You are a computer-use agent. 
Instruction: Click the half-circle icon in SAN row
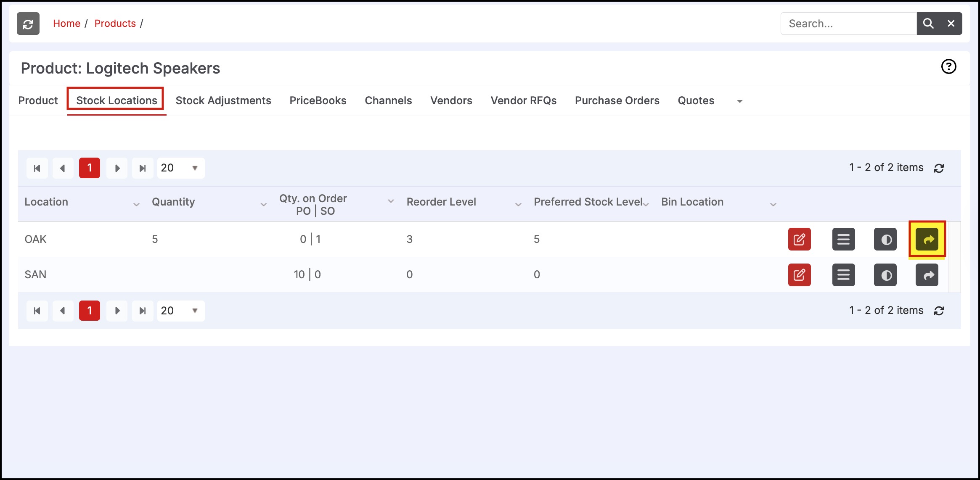(x=885, y=275)
